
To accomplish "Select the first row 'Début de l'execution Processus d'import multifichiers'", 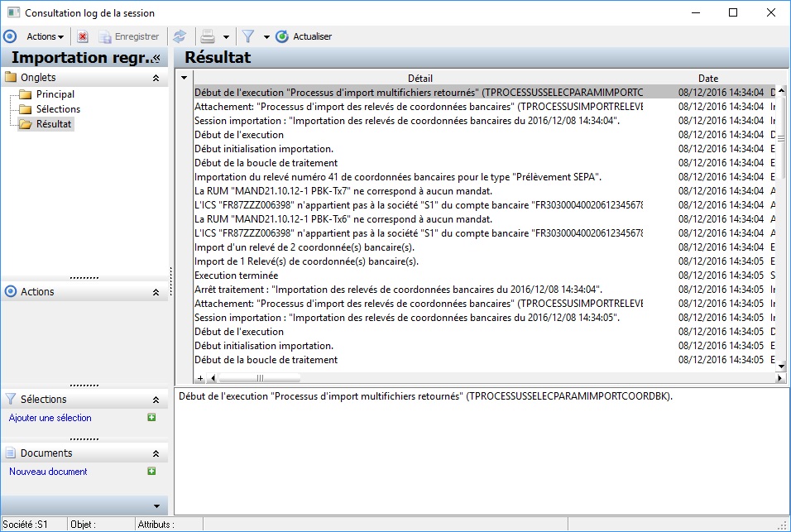I will (484, 93).
